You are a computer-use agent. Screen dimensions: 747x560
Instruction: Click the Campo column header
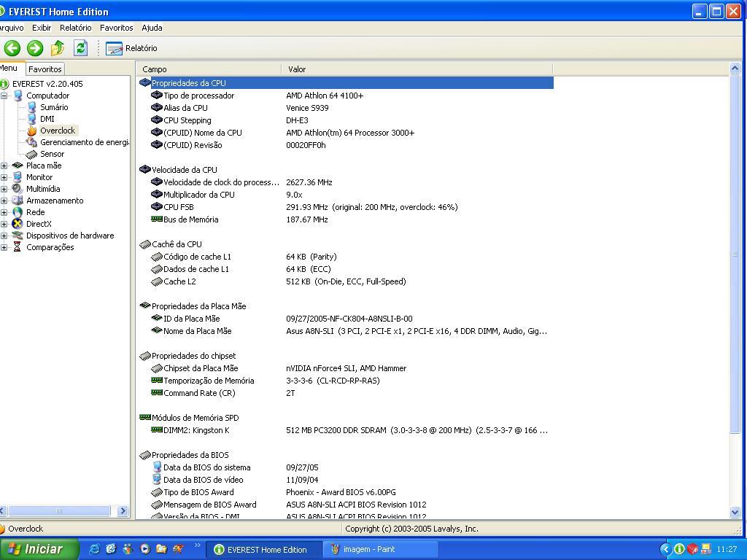point(209,69)
